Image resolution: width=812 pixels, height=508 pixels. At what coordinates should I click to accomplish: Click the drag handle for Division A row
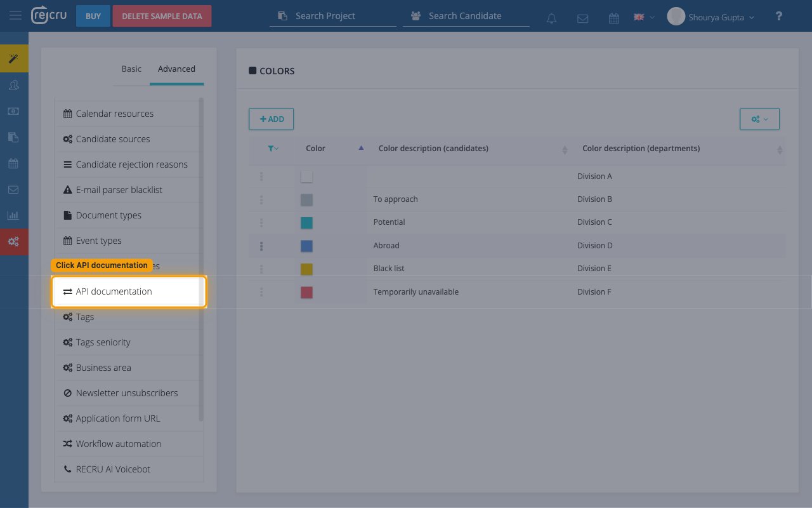tap(261, 177)
